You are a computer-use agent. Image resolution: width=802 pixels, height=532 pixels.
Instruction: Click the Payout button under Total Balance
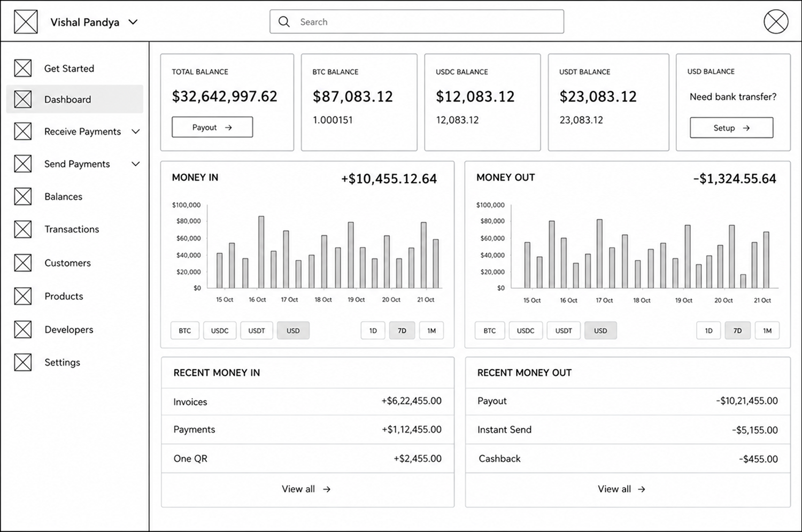212,127
